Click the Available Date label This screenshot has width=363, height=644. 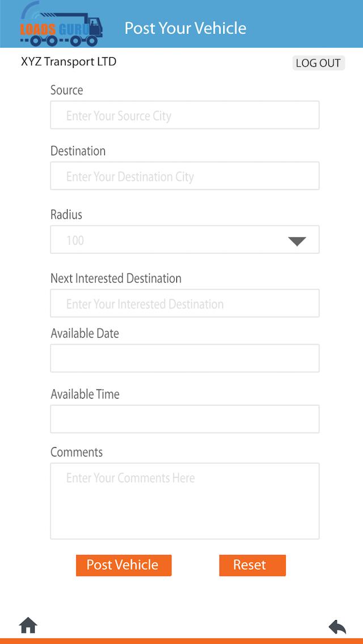85,333
